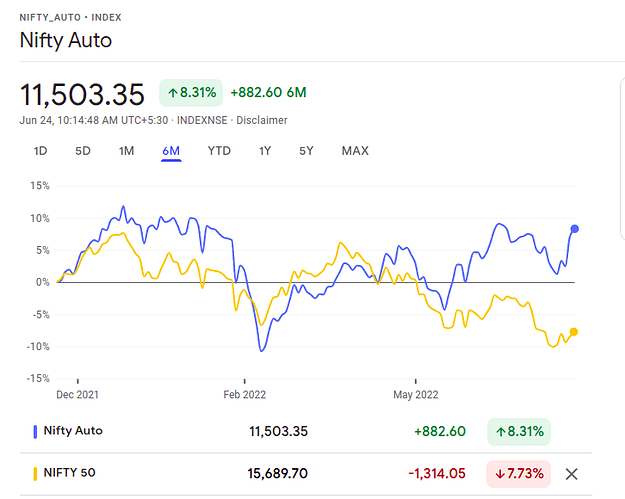625x499 pixels.
Task: Open the Disclaimer link
Action: (261, 120)
